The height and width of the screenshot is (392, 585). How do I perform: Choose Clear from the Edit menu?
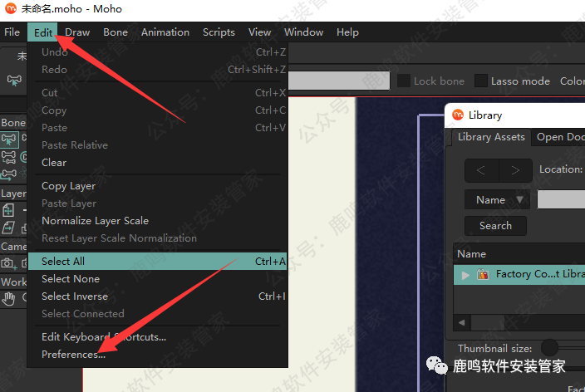coord(157,163)
